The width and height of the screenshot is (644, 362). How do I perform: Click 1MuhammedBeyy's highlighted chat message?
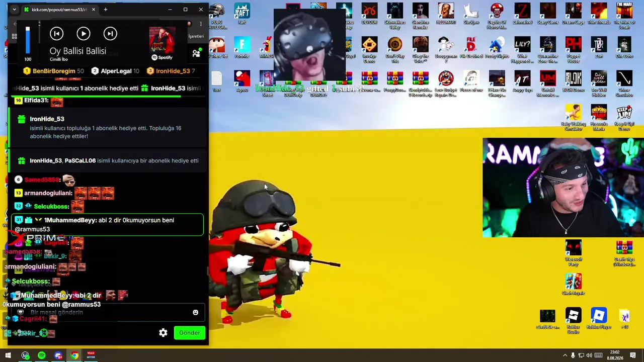(x=107, y=225)
